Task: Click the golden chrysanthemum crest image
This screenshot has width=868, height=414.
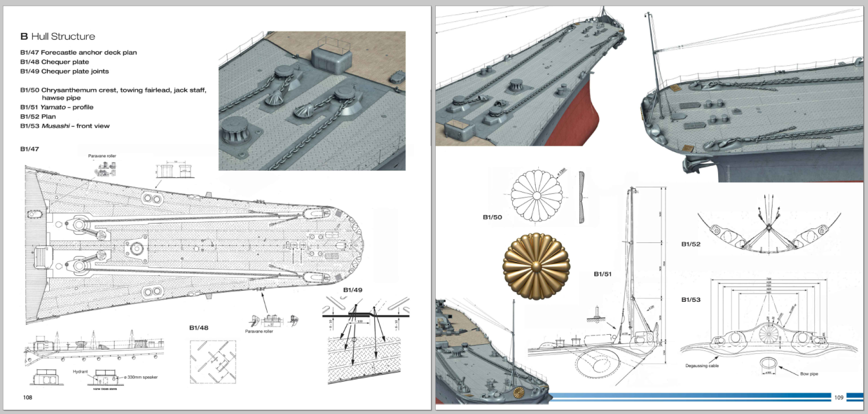Action: 536,267
